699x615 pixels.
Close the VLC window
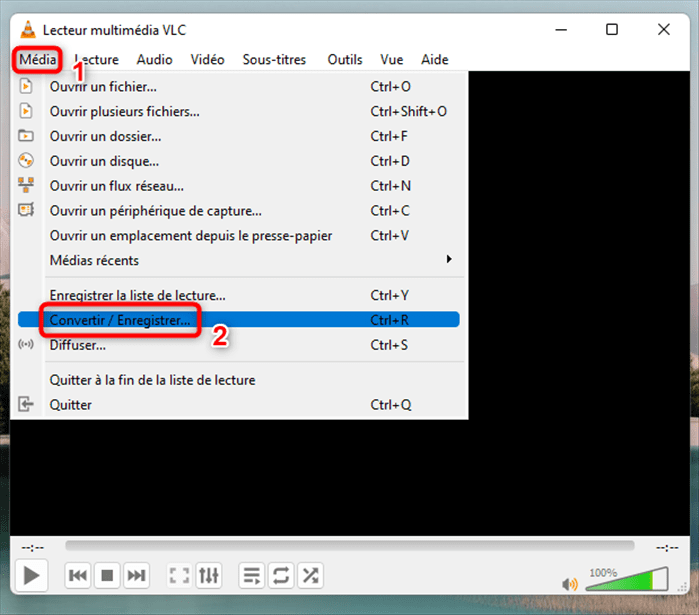click(664, 30)
